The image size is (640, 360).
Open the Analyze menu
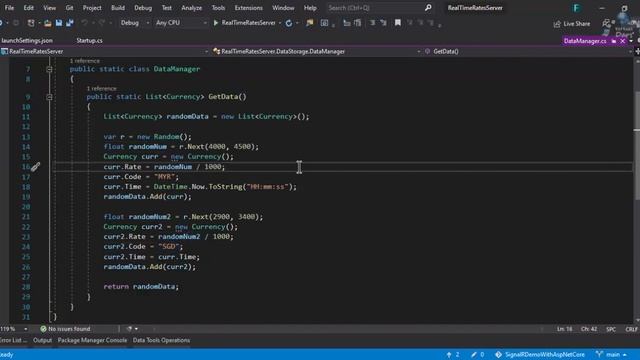[191, 8]
